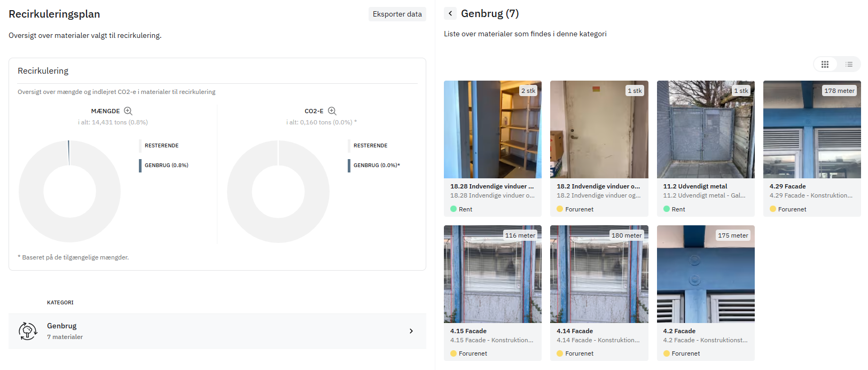Viewport: 868px width, 370px height.
Task: Switch to list view layout
Action: tap(849, 64)
